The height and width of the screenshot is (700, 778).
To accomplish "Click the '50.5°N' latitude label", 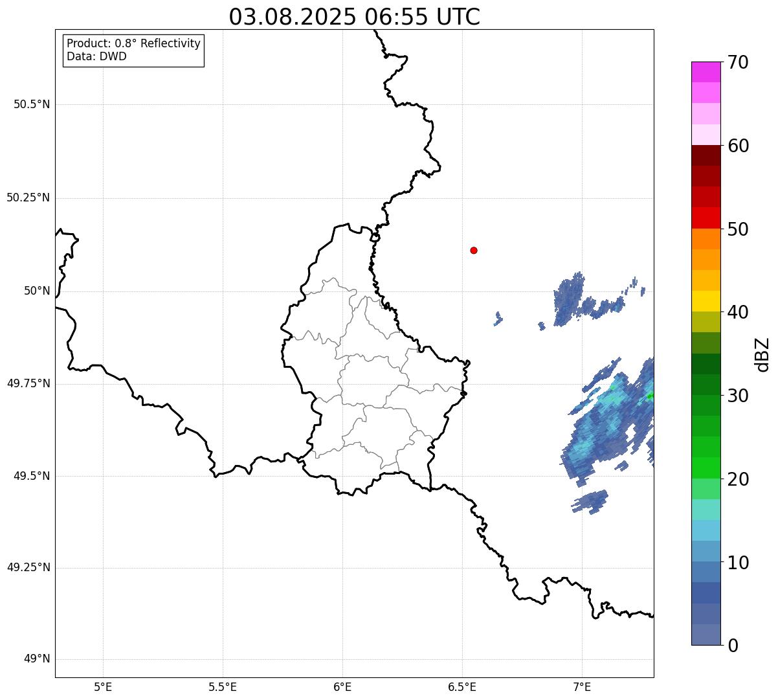I will tap(32, 104).
